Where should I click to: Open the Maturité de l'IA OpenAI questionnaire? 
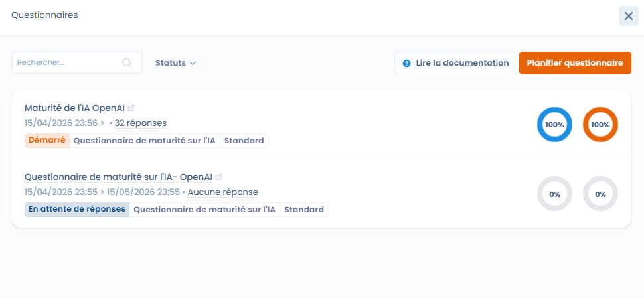tap(74, 108)
